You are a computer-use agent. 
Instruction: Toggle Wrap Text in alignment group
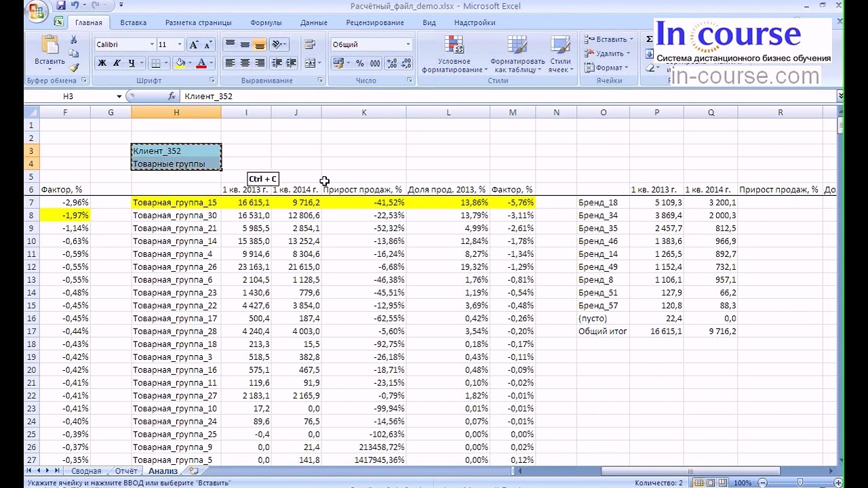pyautogui.click(x=310, y=45)
